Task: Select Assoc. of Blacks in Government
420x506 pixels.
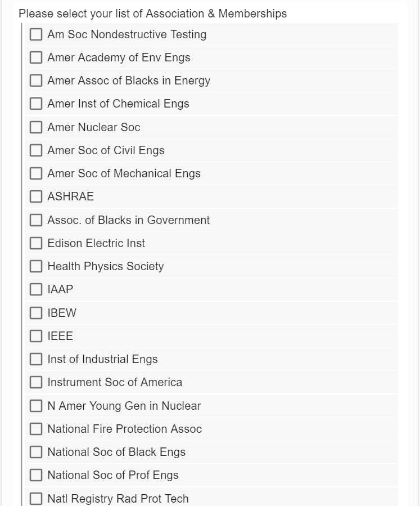Action: pos(36,220)
